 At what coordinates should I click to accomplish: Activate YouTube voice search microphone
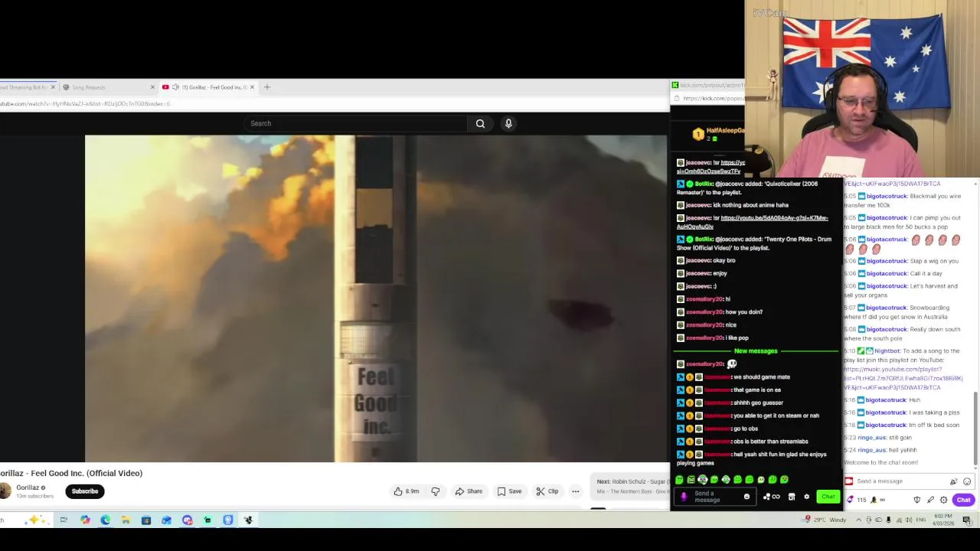click(508, 123)
